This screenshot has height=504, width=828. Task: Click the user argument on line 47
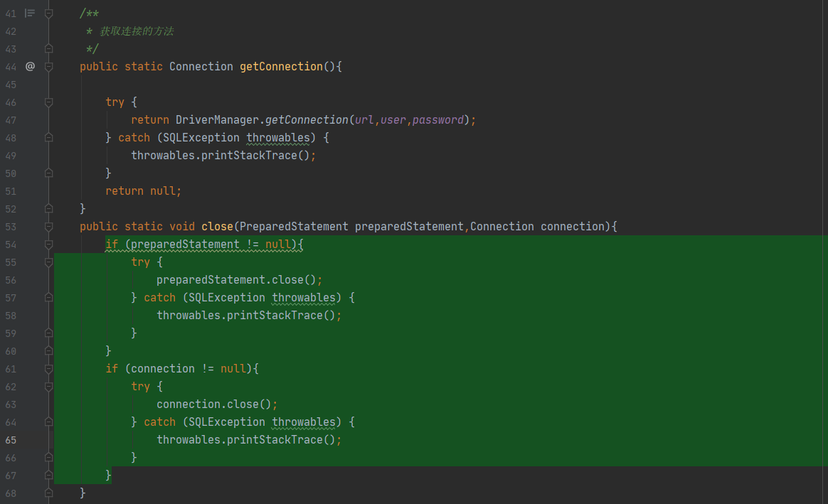393,120
